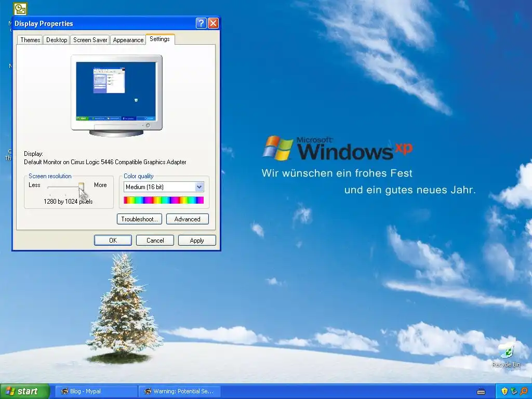Viewport: 532px width, 399px height.
Task: Click the color spectrum preview bar
Action: 164,200
